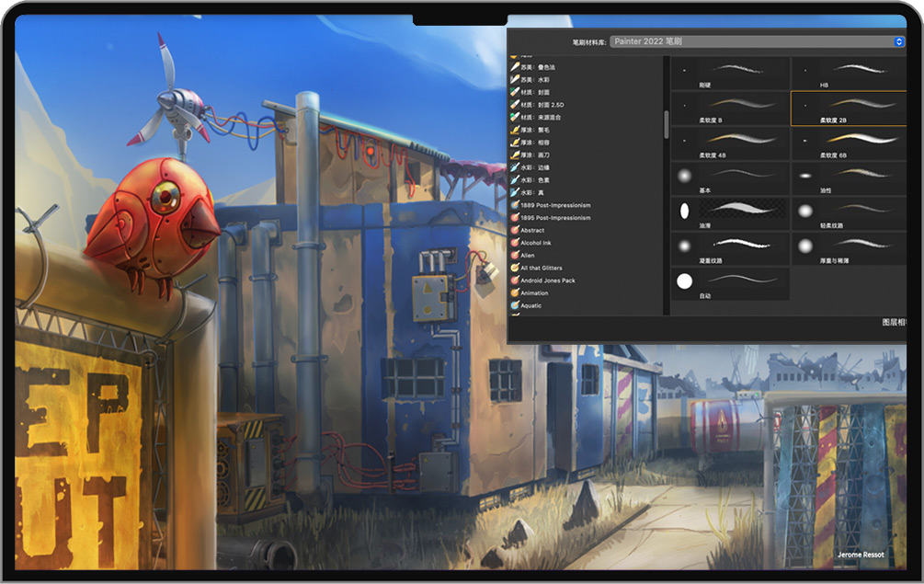Click the icon beside All that Glitters
924x584 pixels.
click(515, 268)
